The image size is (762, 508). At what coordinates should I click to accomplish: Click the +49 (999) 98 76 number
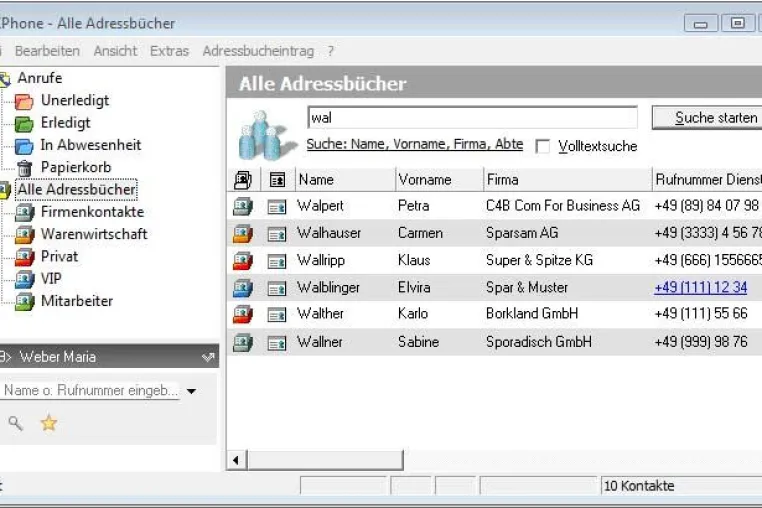(x=701, y=342)
